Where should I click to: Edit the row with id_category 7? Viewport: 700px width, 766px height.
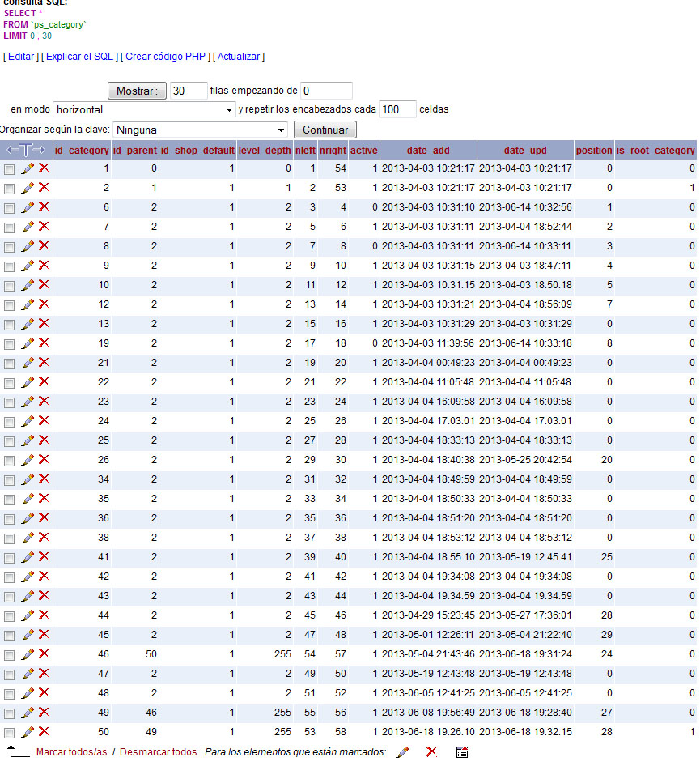pyautogui.click(x=28, y=227)
